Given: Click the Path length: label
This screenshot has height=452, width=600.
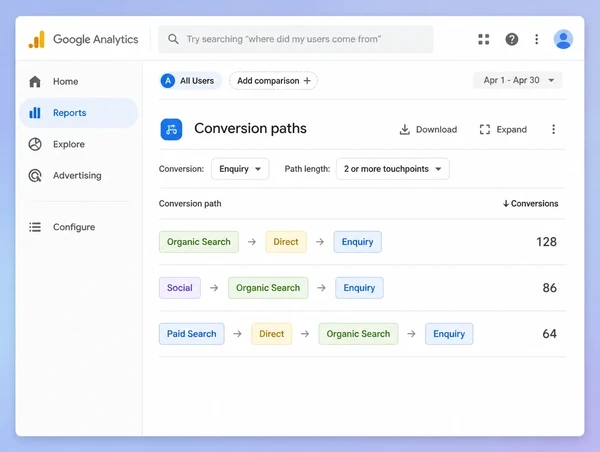Looking at the screenshot, I should point(307,169).
